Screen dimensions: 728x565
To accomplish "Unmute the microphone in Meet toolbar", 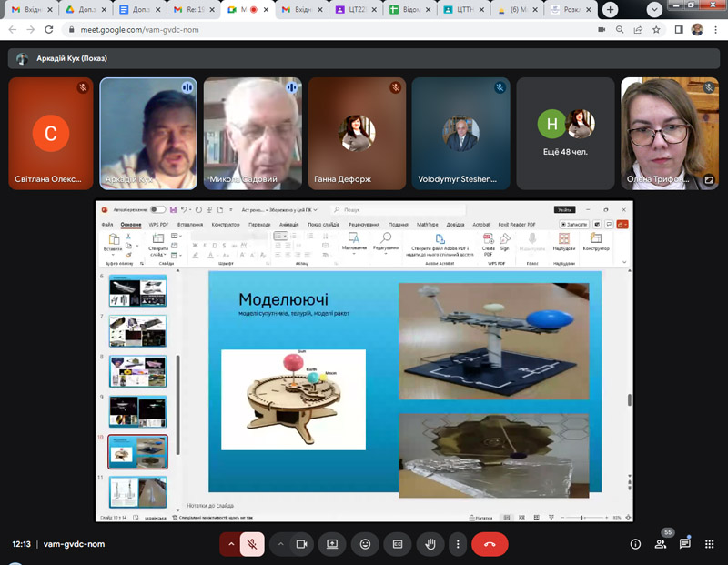I will click(x=252, y=544).
